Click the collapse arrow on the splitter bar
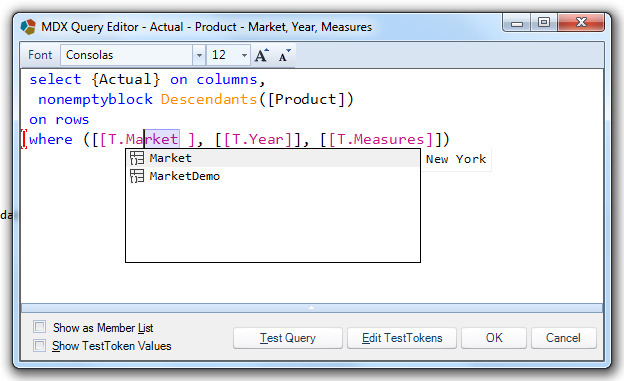 (x=312, y=308)
